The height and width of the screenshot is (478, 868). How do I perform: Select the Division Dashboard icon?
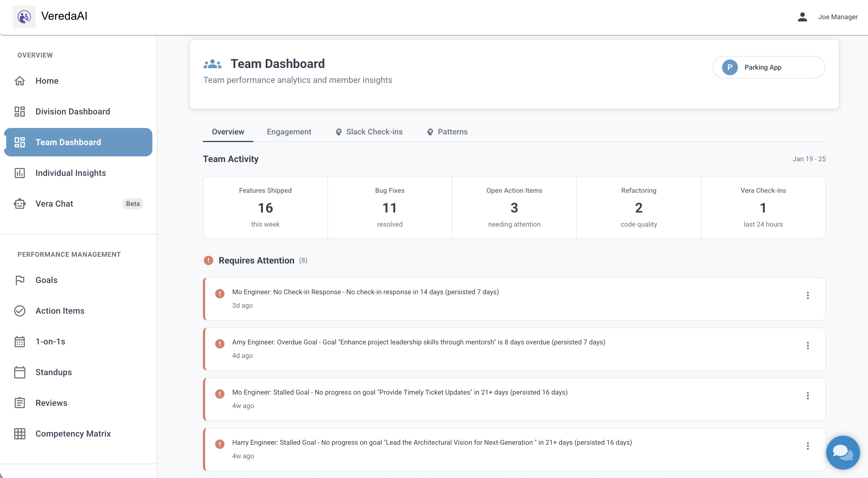pos(19,111)
